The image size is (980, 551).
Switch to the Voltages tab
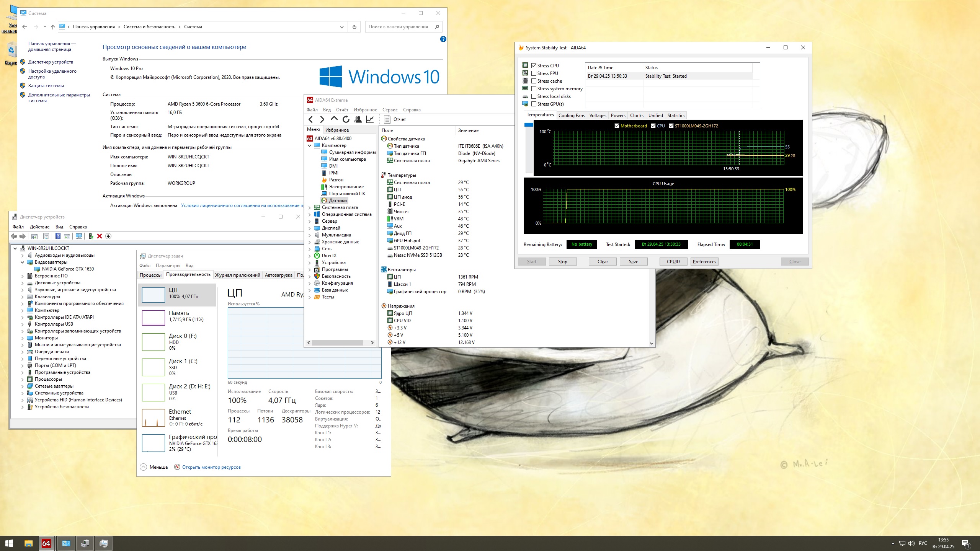point(598,116)
